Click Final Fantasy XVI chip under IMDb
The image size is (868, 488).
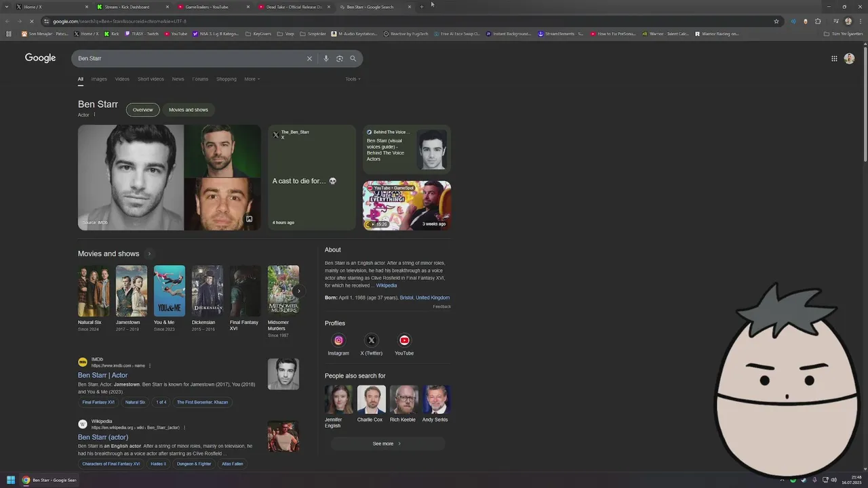[x=98, y=402]
